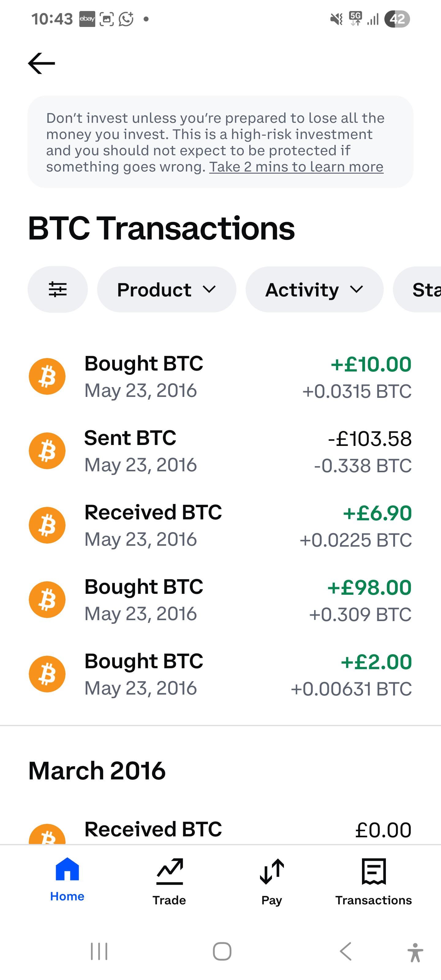The width and height of the screenshot is (441, 980).
Task: Tap Bitcoin icon beside Bought BTC +£2.00
Action: (47, 674)
